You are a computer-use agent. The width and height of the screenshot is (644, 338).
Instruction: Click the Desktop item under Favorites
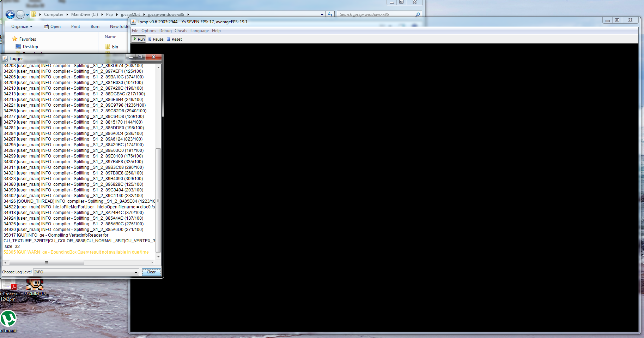(30, 47)
